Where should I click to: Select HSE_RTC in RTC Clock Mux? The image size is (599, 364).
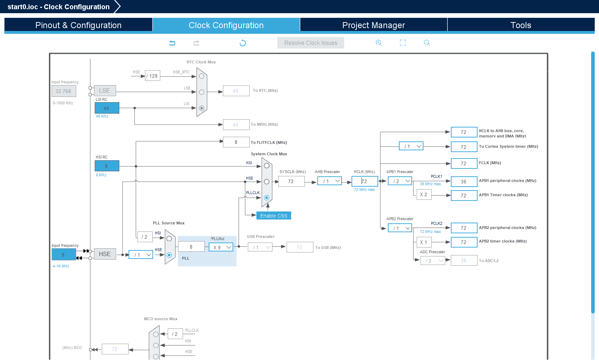tap(202, 76)
